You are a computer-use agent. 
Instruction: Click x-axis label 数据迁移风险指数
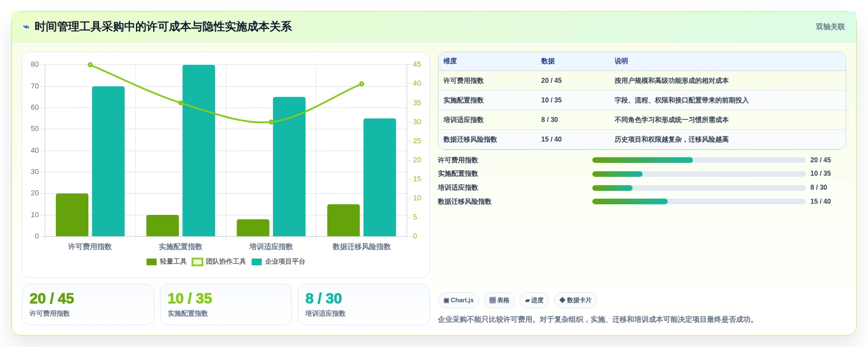pos(361,247)
